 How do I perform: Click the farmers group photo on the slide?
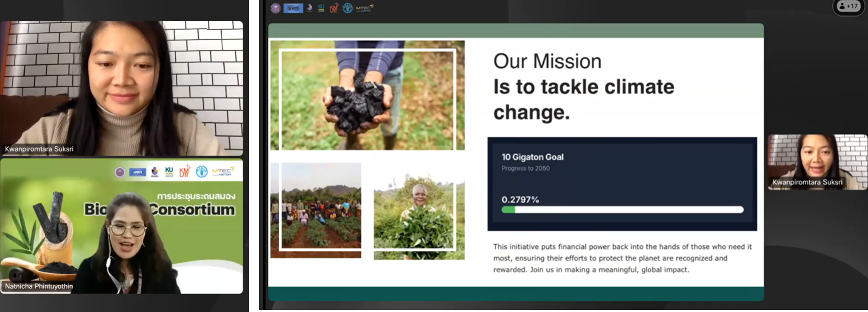[x=316, y=210]
